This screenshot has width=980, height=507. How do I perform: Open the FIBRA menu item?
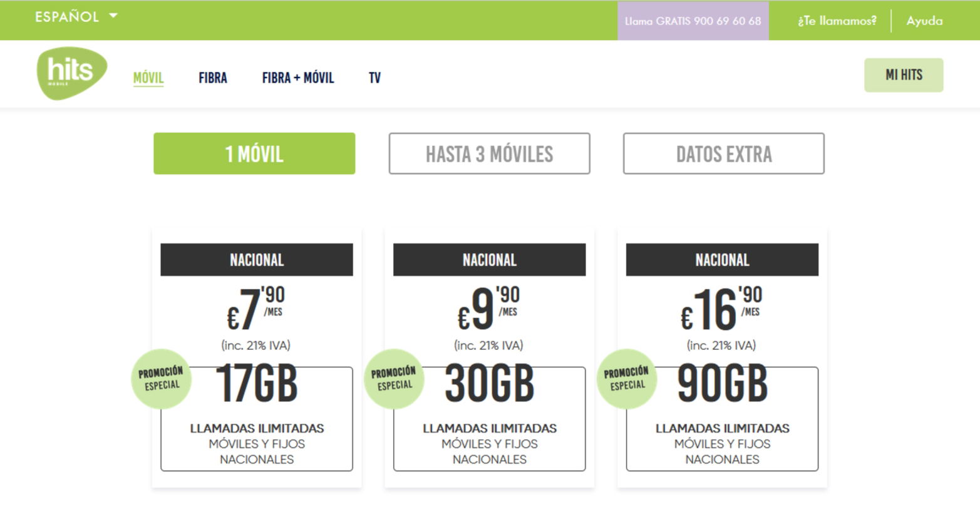pos(213,78)
